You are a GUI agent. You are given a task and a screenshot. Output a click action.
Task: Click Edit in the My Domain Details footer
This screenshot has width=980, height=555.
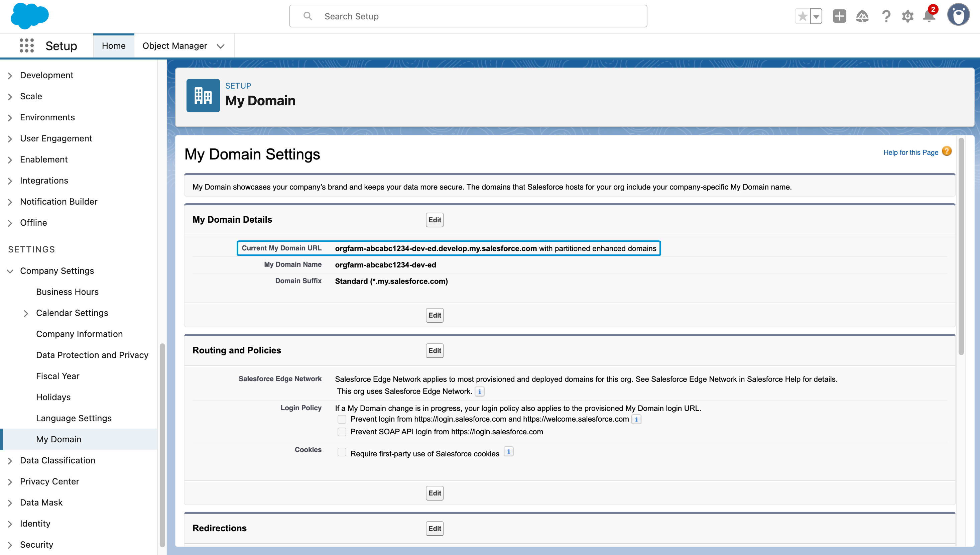pyautogui.click(x=435, y=315)
